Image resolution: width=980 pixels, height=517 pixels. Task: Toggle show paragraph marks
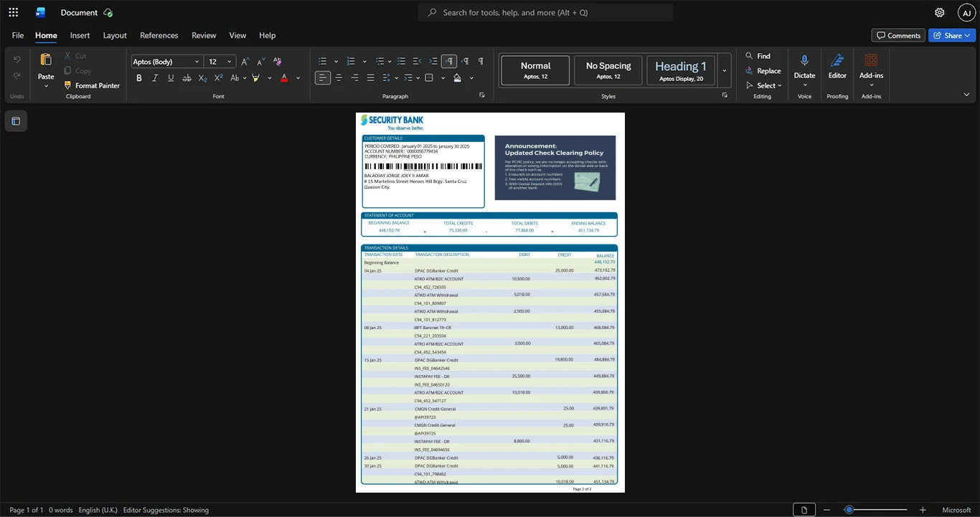click(x=481, y=62)
